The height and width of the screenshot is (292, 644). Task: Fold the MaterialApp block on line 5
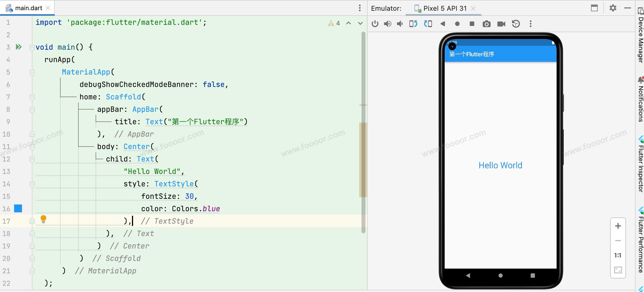coord(32,72)
